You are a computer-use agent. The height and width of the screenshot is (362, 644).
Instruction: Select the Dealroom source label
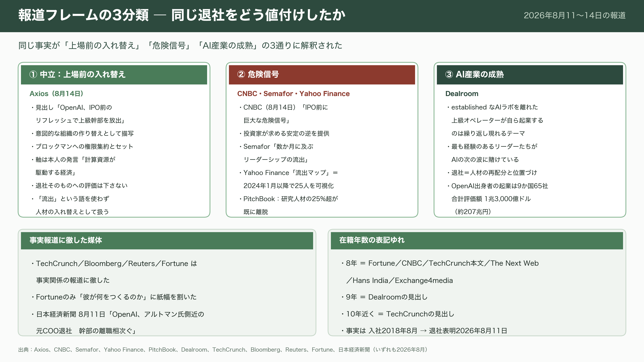point(462,94)
